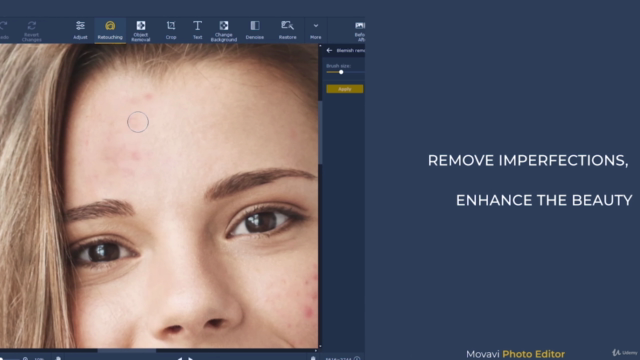Open Change Background tool
Screen dimensions: 640x360
click(224, 31)
